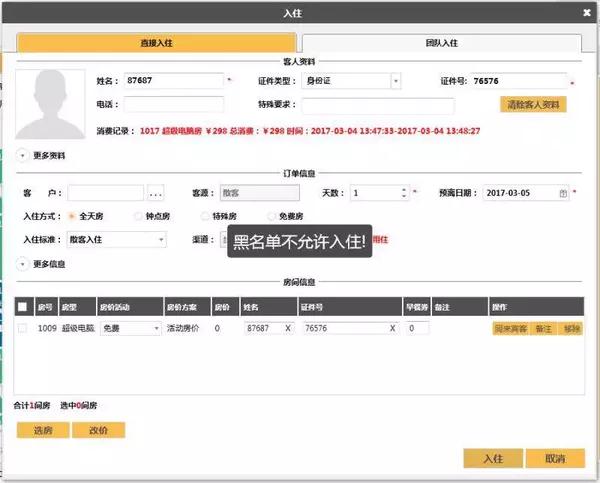Image resolution: width=600 pixels, height=483 pixels.
Task: Click the 移除 button for room 1009
Action: 571,329
